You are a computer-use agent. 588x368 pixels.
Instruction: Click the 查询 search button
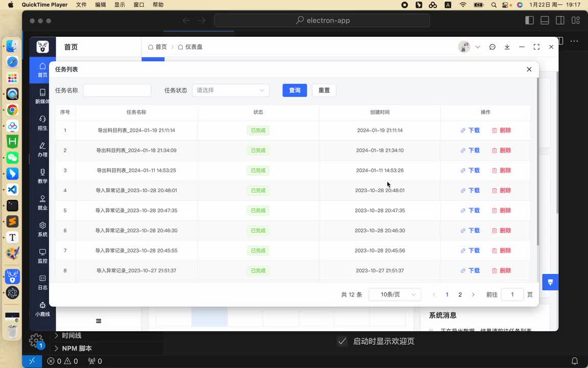point(295,90)
